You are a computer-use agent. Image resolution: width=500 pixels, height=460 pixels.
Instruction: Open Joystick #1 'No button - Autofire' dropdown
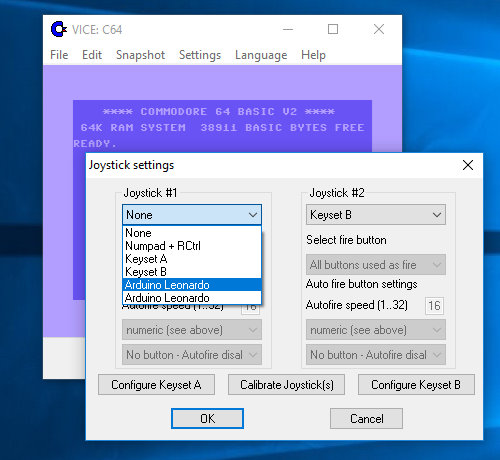[x=192, y=355]
